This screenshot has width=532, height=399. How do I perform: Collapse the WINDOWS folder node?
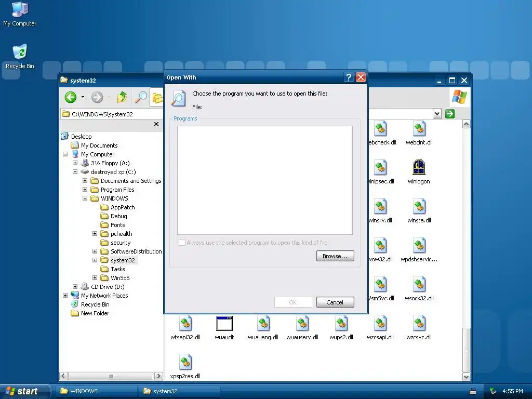point(85,198)
